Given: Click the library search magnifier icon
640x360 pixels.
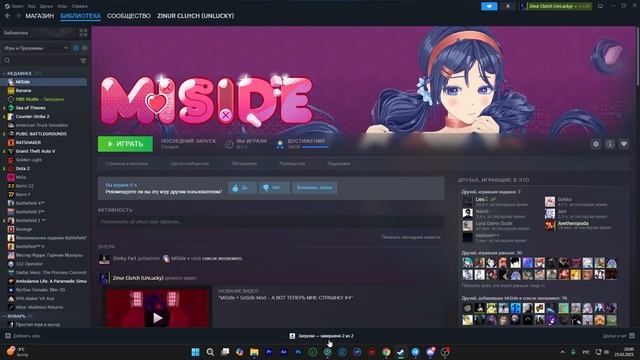Looking at the screenshot, I should 7,60.
